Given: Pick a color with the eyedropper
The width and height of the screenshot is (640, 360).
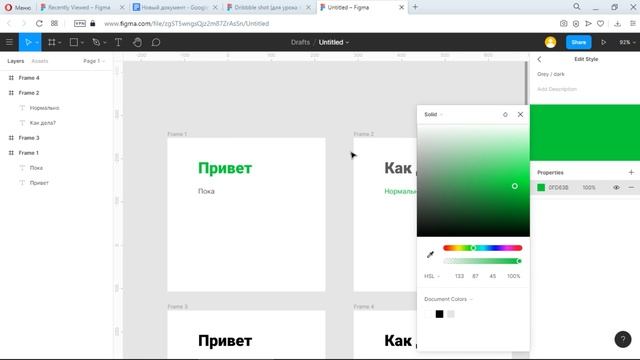Looking at the screenshot, I should [430, 254].
